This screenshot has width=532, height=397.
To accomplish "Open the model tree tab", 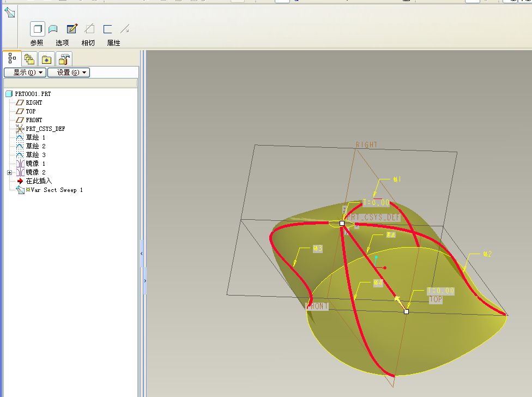I will [x=12, y=58].
